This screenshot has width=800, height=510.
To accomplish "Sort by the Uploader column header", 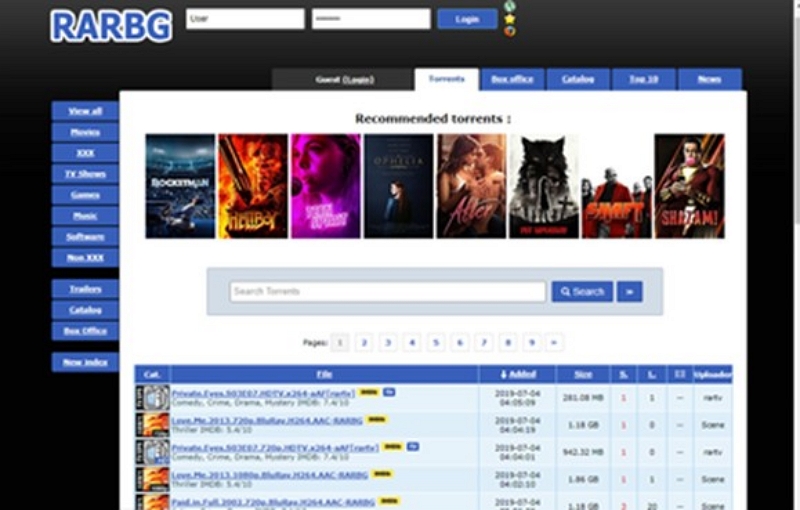I will tap(713, 374).
